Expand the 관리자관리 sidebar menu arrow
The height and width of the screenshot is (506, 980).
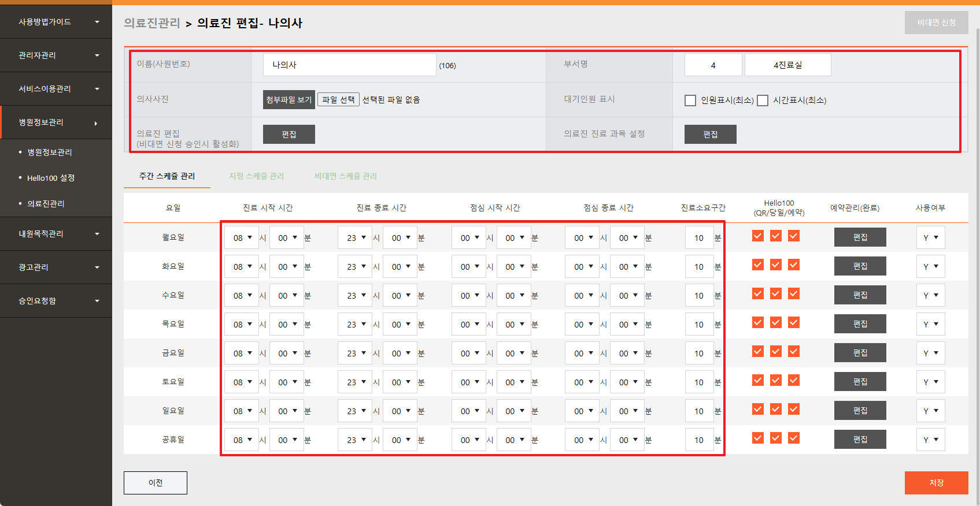click(x=97, y=55)
